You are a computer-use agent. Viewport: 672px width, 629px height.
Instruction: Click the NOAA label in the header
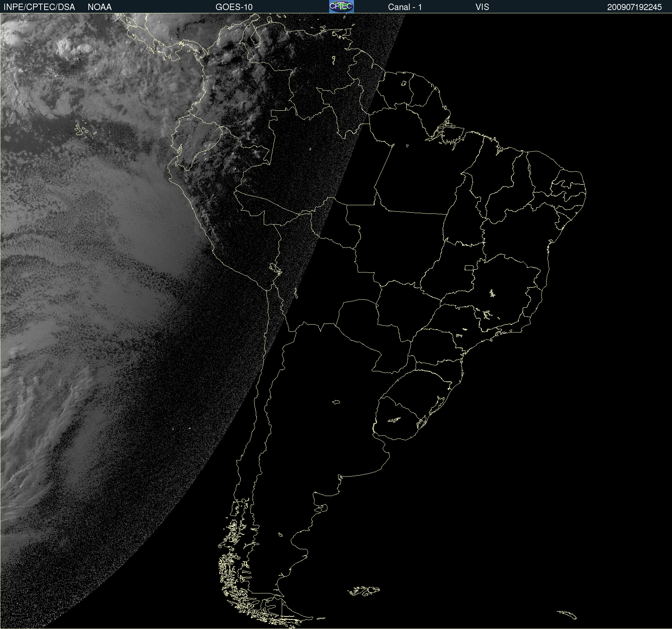(100, 7)
